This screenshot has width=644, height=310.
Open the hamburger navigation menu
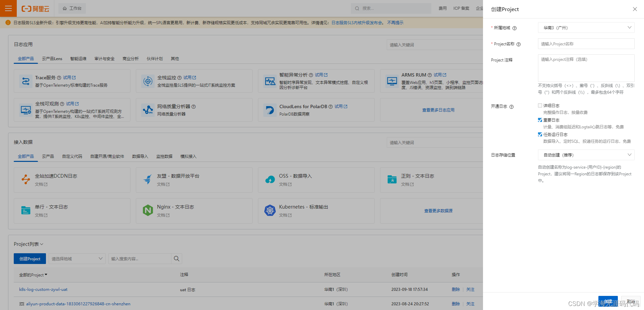[x=8, y=8]
